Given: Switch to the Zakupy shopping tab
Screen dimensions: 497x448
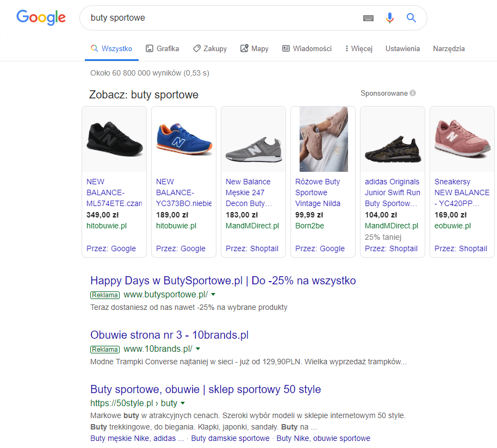Looking at the screenshot, I should point(210,48).
